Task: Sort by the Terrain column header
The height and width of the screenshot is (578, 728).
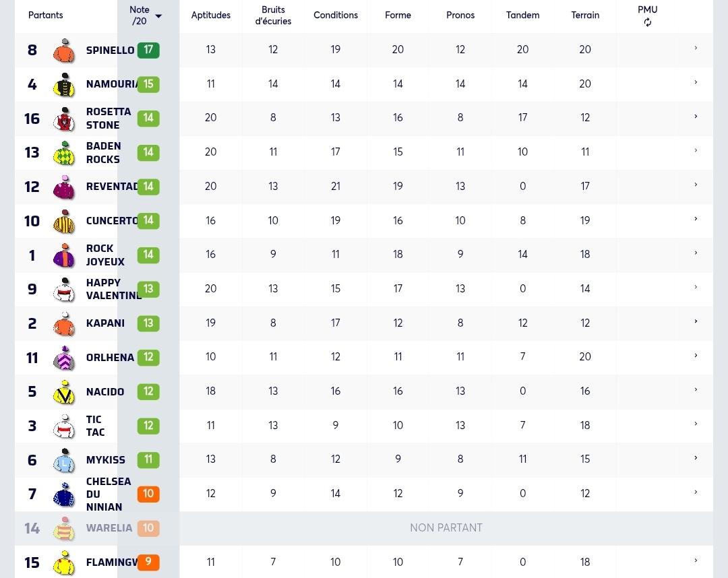Action: coord(585,15)
